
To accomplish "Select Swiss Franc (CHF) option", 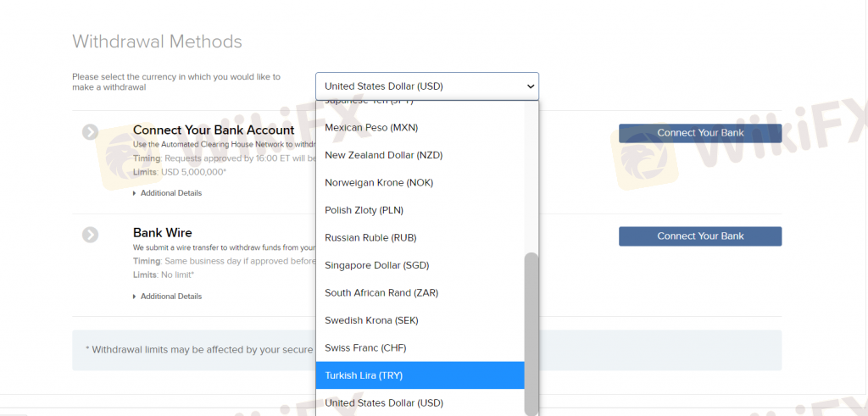I will tap(365, 347).
